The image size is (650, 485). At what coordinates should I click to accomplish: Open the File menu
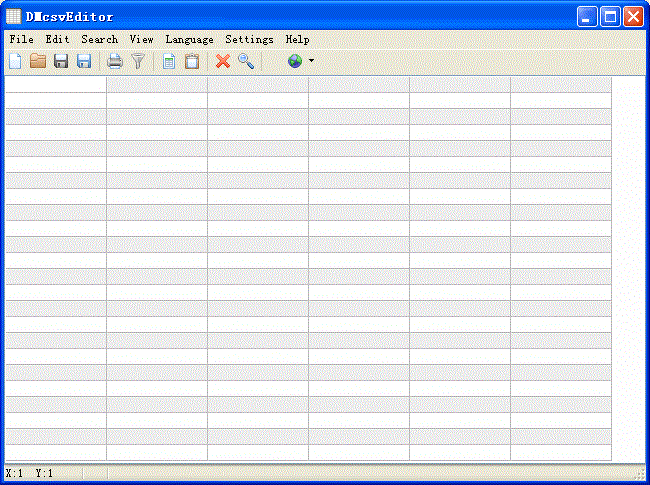pyautogui.click(x=22, y=39)
